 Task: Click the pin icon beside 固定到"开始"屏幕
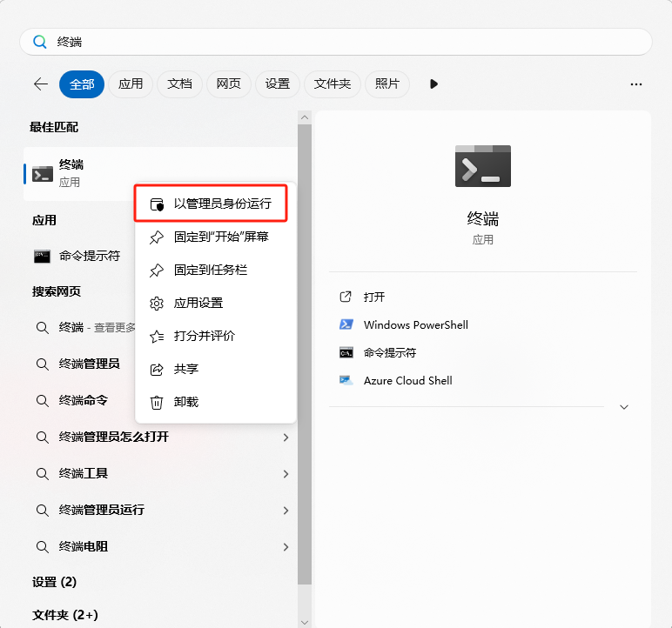(x=157, y=237)
